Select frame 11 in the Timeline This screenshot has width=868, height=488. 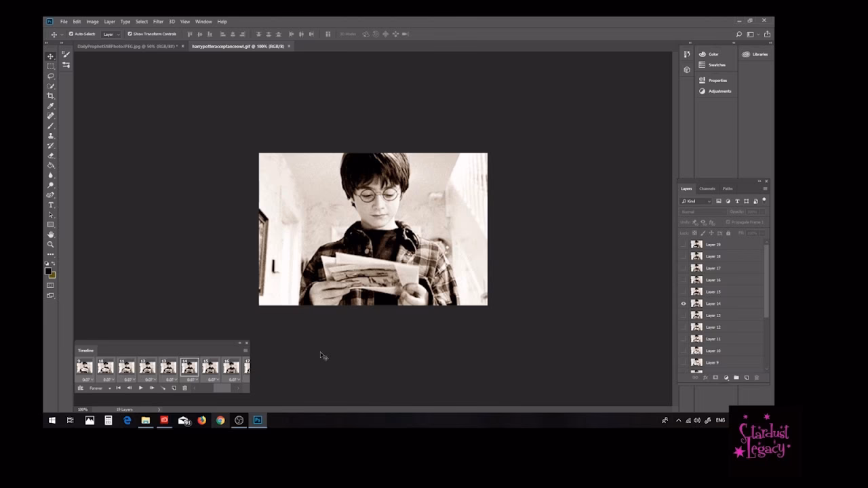pos(126,367)
